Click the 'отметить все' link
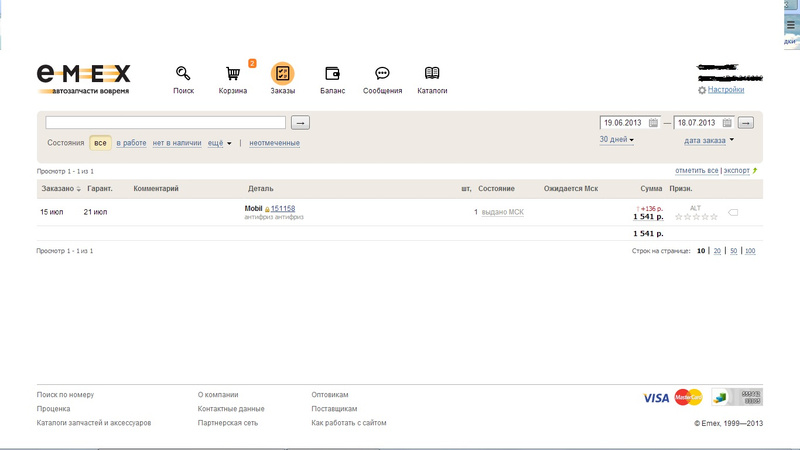The image size is (800, 450). point(697,171)
